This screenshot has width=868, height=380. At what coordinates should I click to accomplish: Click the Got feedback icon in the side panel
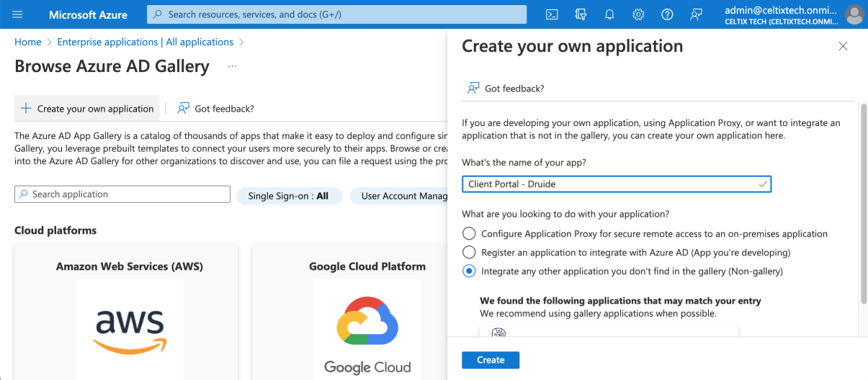473,89
